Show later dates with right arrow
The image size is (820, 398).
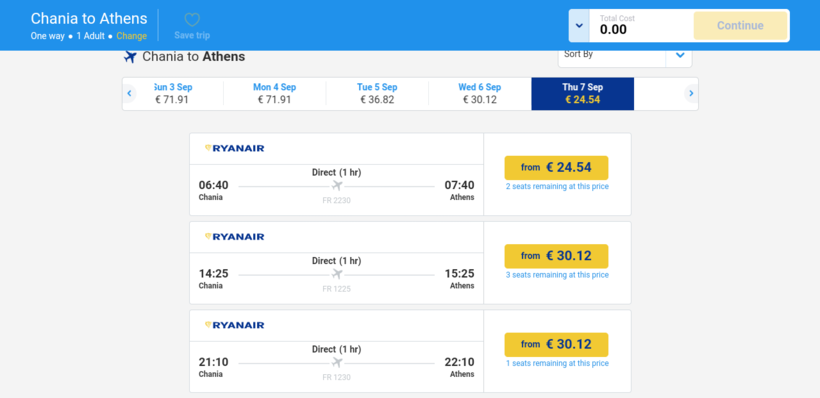click(x=691, y=94)
